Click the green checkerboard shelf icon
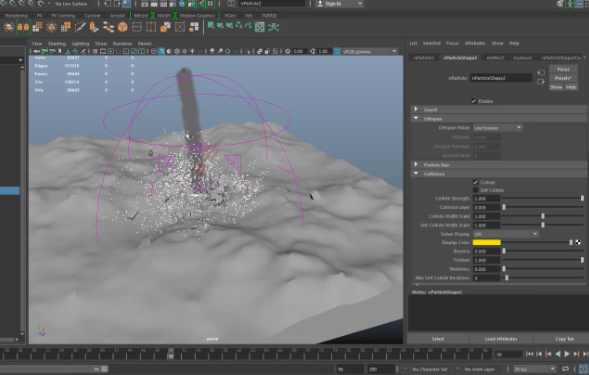The image size is (589, 375). coord(260,27)
